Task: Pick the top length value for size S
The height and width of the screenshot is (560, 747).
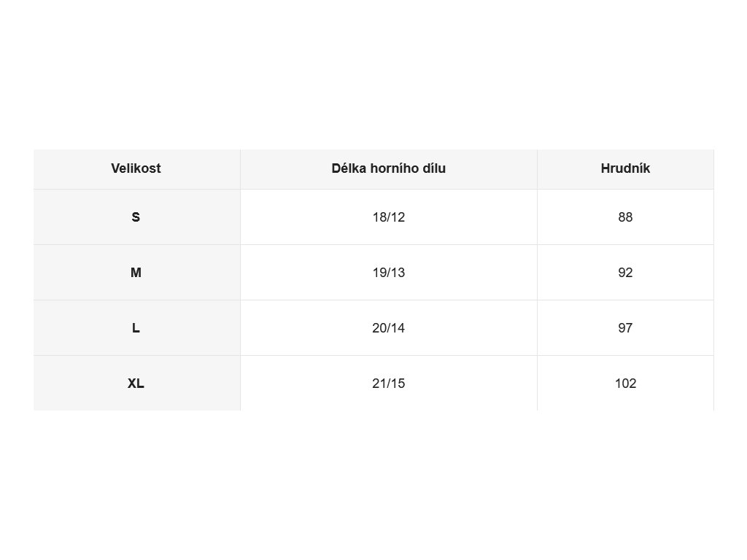Action: tap(388, 217)
